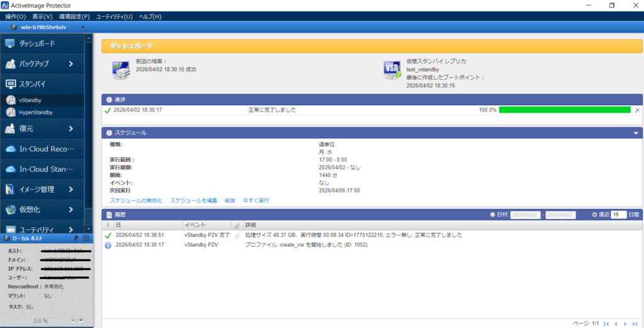This screenshot has width=644, height=328.
Task: Open the host selector dropdown win-b78b5bv9olv
Action: point(47,28)
